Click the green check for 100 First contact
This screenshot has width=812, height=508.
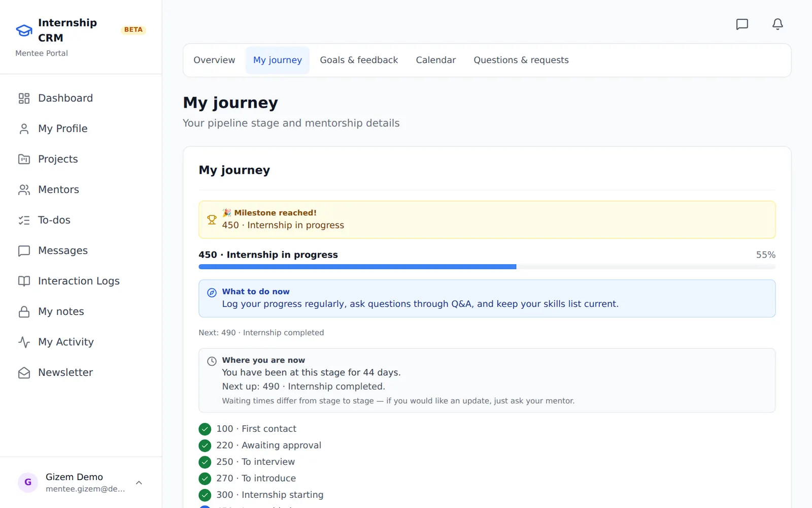205,429
